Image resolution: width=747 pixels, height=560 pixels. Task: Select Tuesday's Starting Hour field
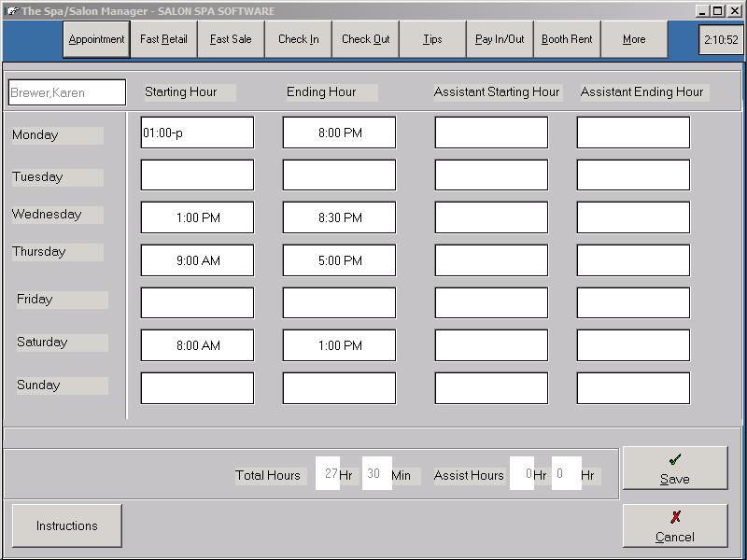[x=197, y=175]
